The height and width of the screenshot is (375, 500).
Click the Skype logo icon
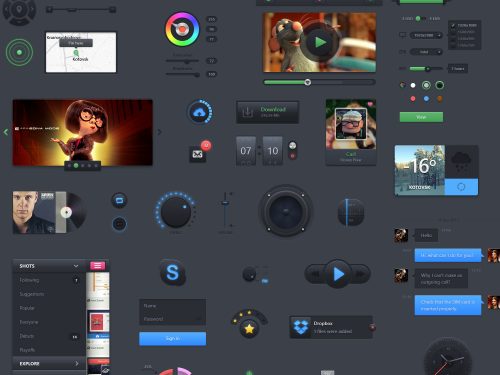tap(172, 273)
